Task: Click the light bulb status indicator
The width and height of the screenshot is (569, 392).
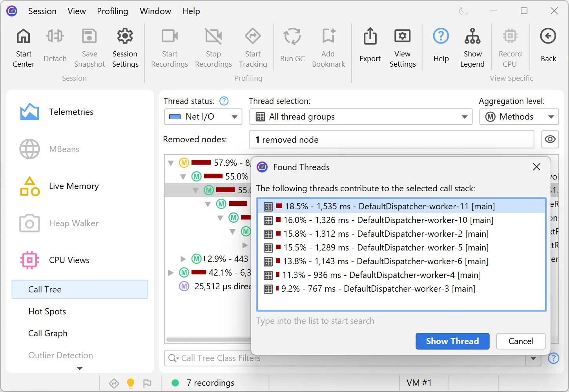Action: coord(131,383)
